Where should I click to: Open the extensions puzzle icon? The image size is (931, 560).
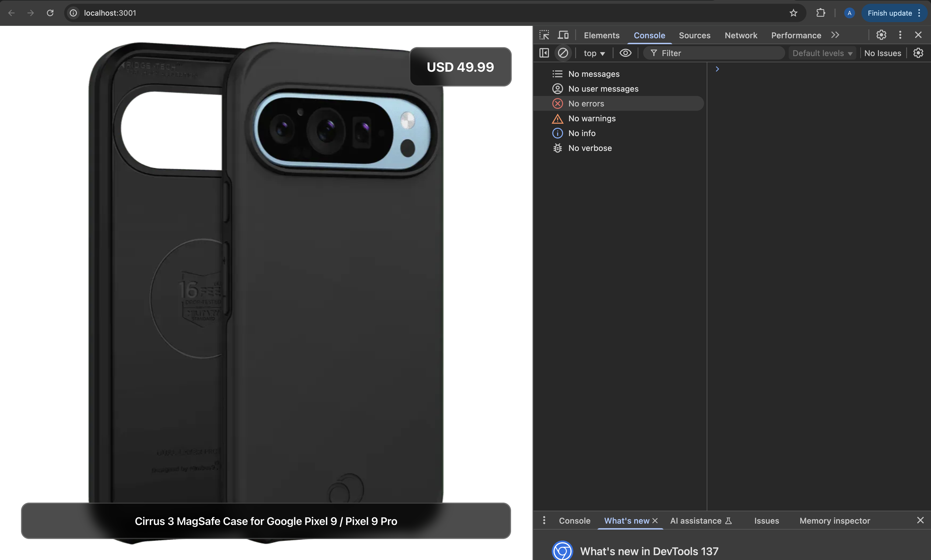tap(820, 13)
